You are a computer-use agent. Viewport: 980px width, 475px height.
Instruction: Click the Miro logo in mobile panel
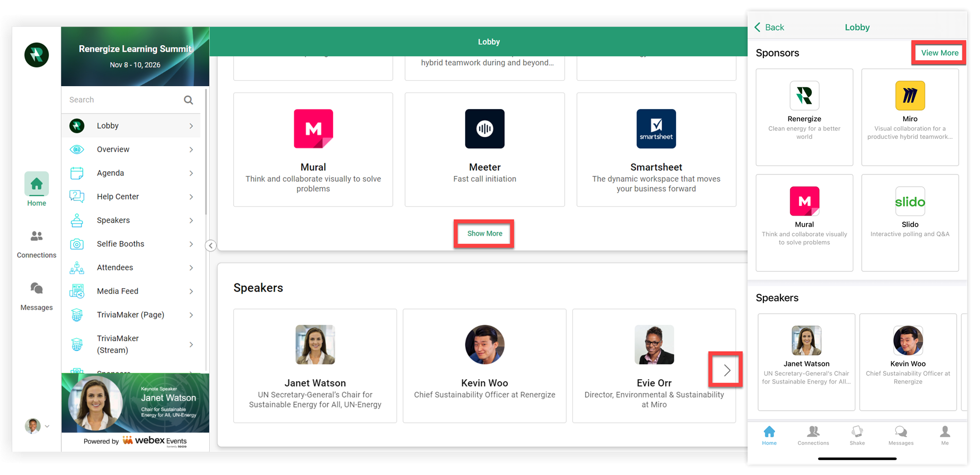coord(910,96)
